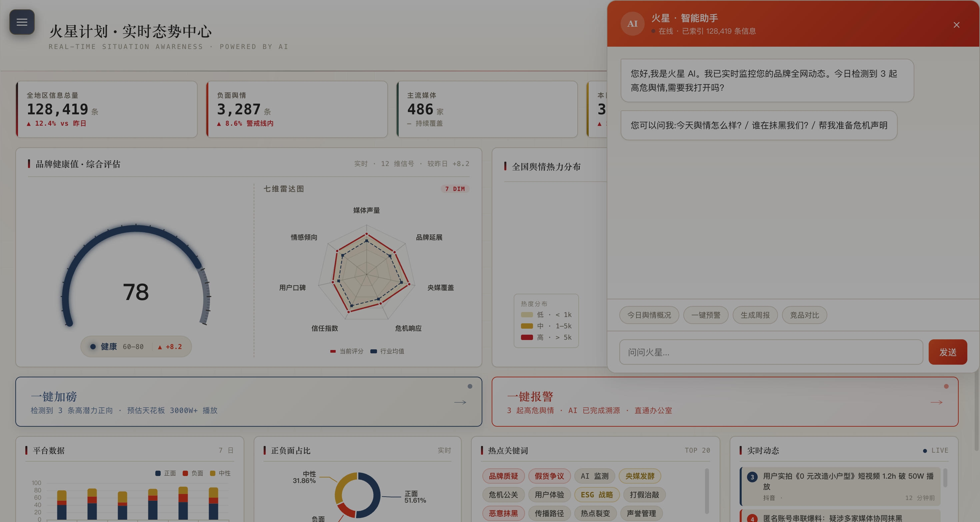
Task: Open feed item 匿名账号串联爆料
Action: pyautogui.click(x=840, y=516)
